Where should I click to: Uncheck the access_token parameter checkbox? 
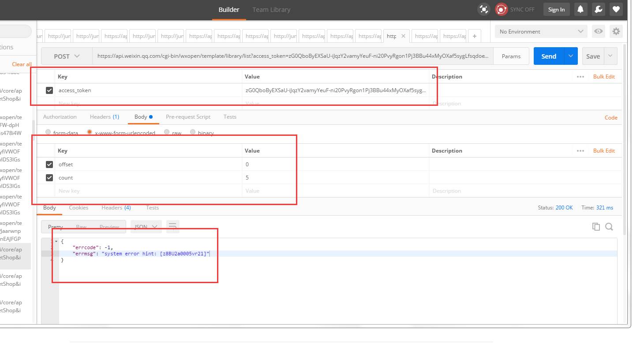(49, 90)
